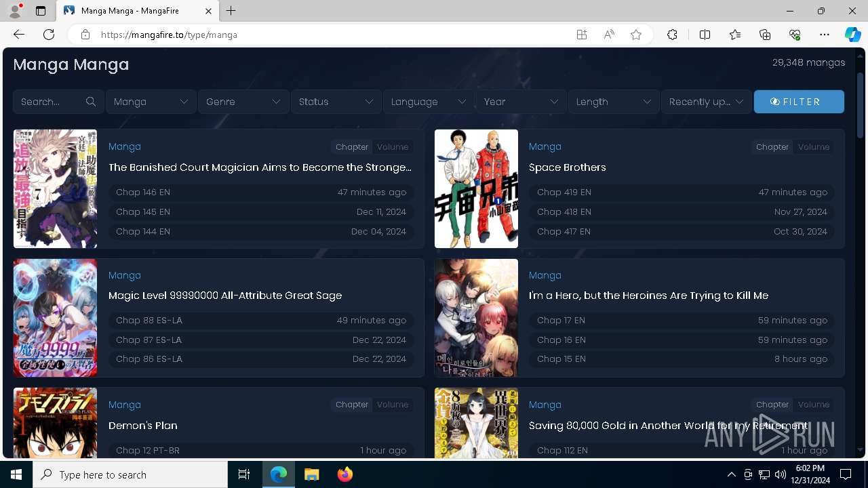Image resolution: width=868 pixels, height=488 pixels.
Task: Select Chapter for Saving 80,000 Gold
Action: click(772, 405)
